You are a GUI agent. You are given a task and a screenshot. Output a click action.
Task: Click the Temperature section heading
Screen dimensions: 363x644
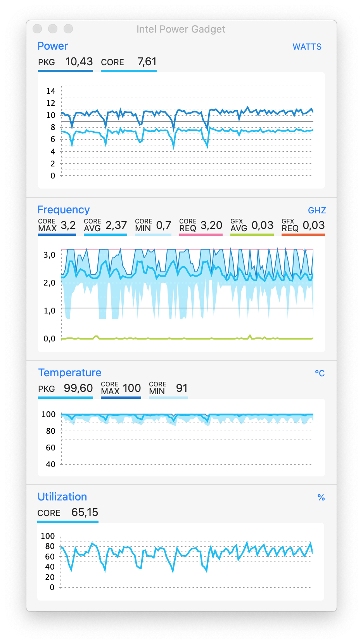[x=70, y=373]
